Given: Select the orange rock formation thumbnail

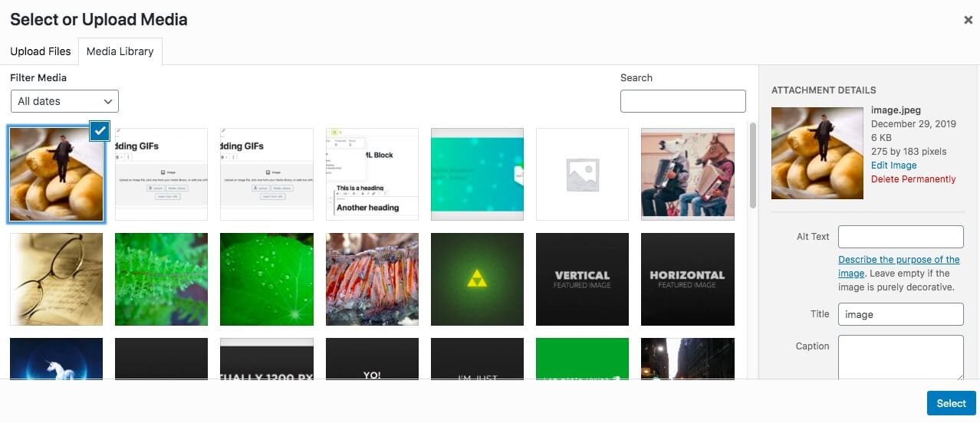Looking at the screenshot, I should [x=372, y=280].
